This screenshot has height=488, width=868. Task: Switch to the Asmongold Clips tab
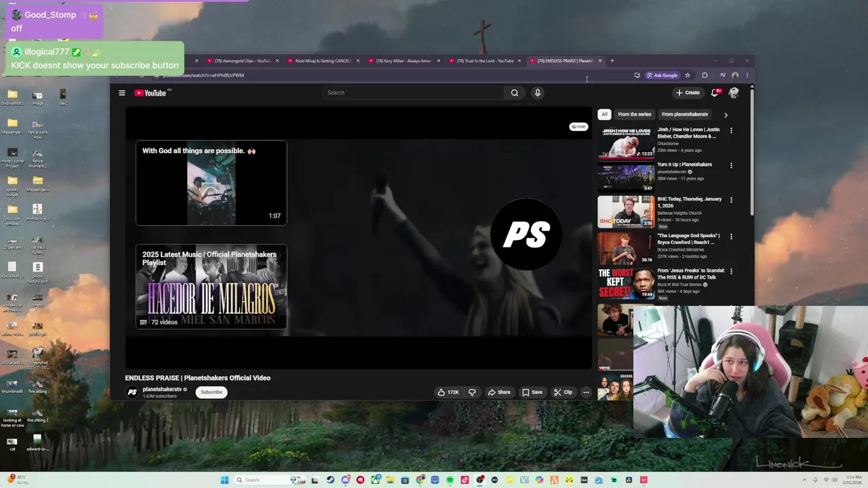(x=242, y=61)
